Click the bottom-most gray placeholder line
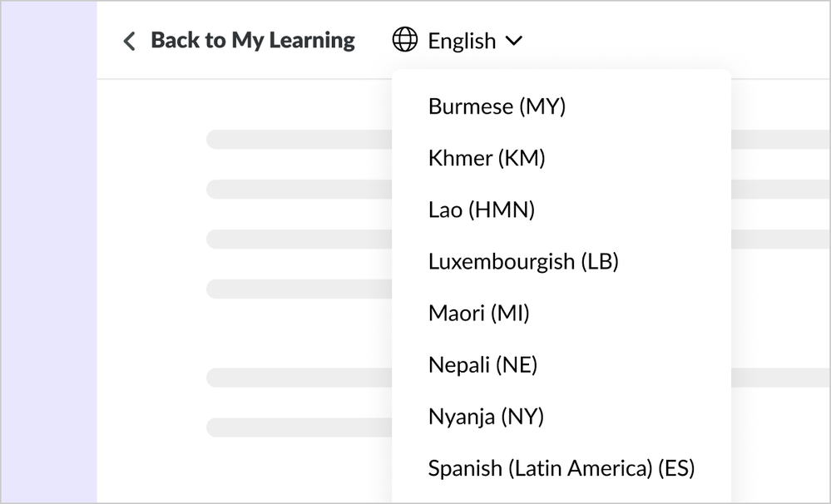Screen dimensions: 831x504 click(299, 427)
